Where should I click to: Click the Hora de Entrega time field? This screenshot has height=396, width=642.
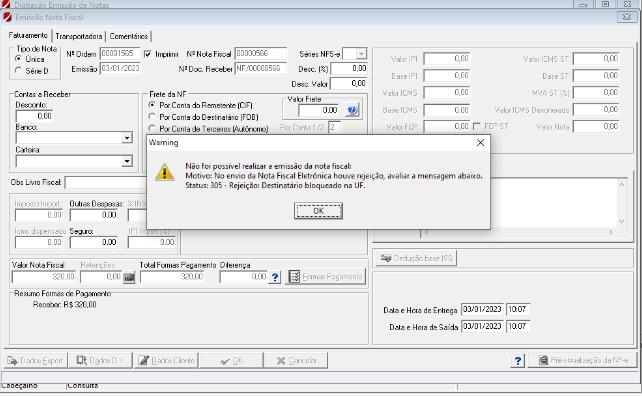pyautogui.click(x=518, y=309)
